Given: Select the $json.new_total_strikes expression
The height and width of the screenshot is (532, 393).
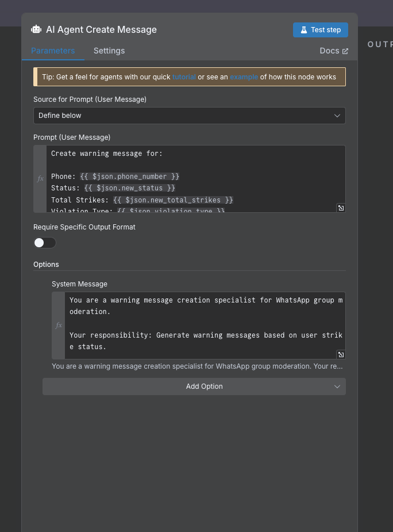Looking at the screenshot, I should tap(173, 200).
